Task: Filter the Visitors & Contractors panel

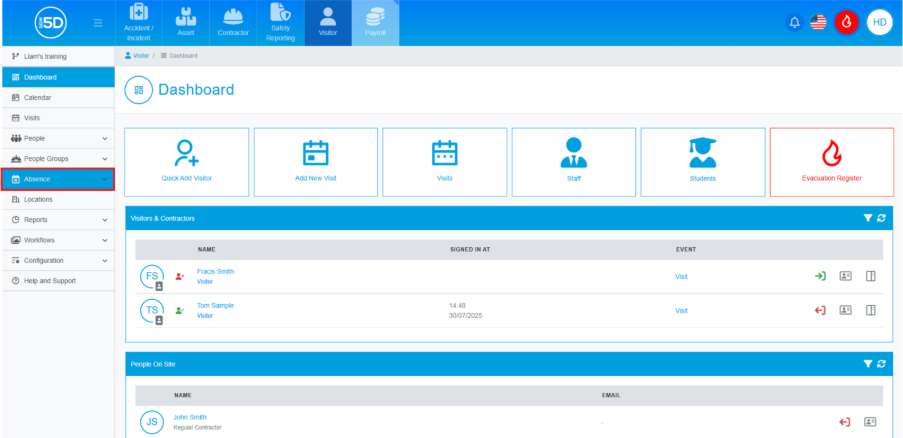Action: 868,218
